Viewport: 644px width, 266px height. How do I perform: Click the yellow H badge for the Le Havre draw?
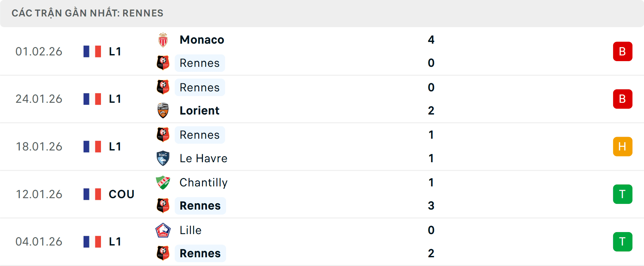pyautogui.click(x=623, y=146)
